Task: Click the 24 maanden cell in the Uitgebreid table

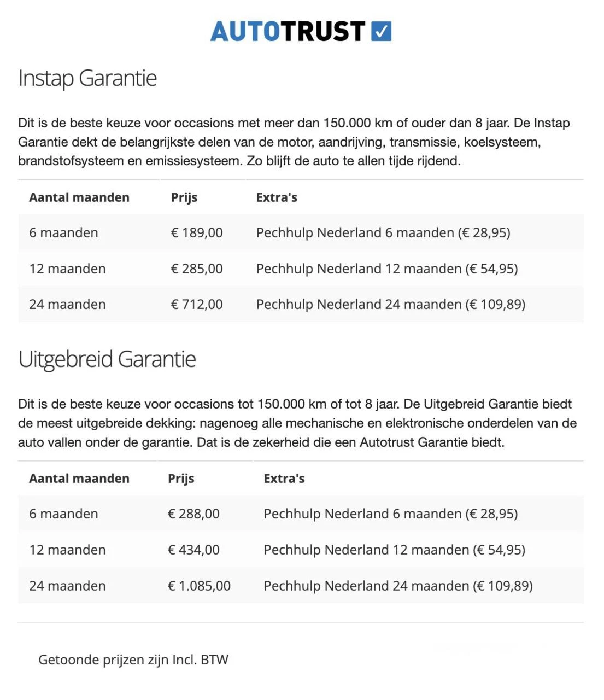Action: pos(67,586)
